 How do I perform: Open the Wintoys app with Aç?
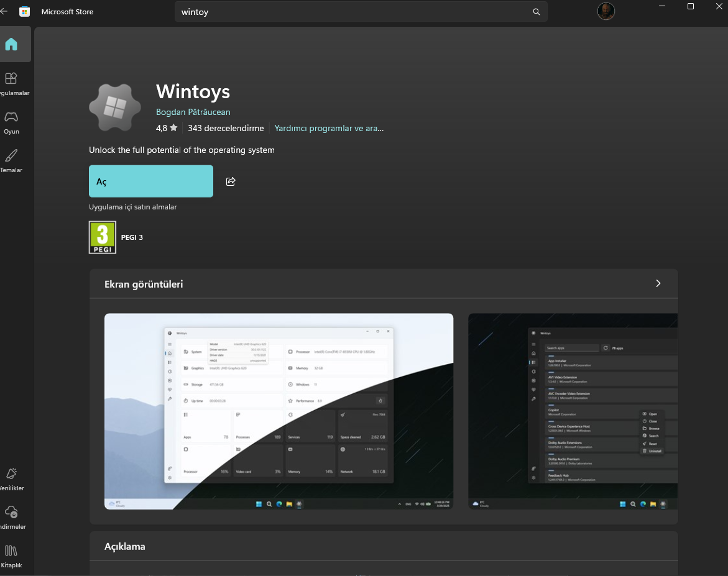(151, 181)
